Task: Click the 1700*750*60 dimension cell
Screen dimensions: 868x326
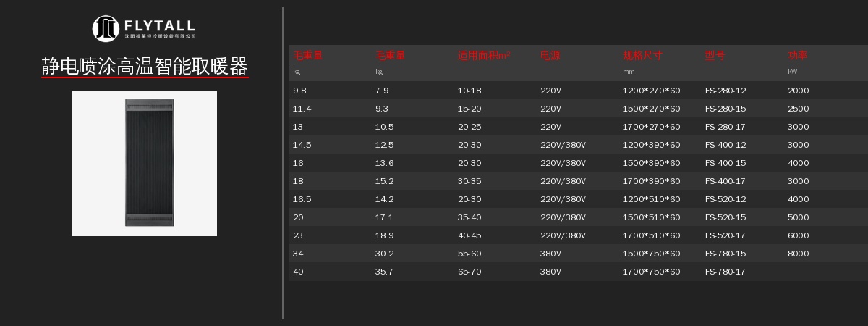Action: coord(651,272)
